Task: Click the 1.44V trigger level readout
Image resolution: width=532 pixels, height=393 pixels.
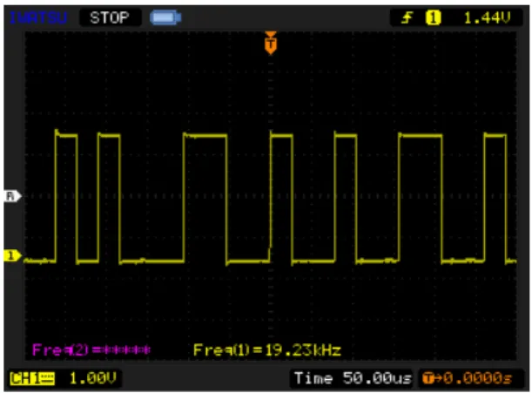Action: (487, 17)
